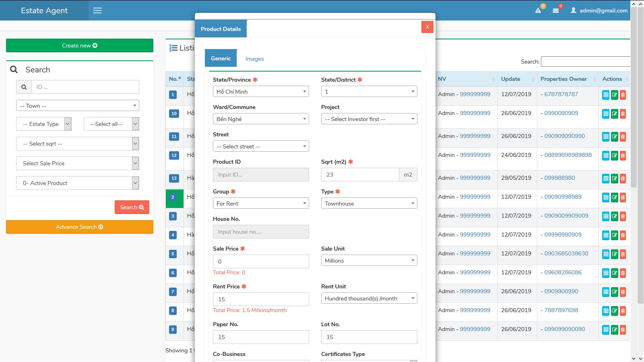Delete the listing owned by 0990090909

(x=623, y=114)
